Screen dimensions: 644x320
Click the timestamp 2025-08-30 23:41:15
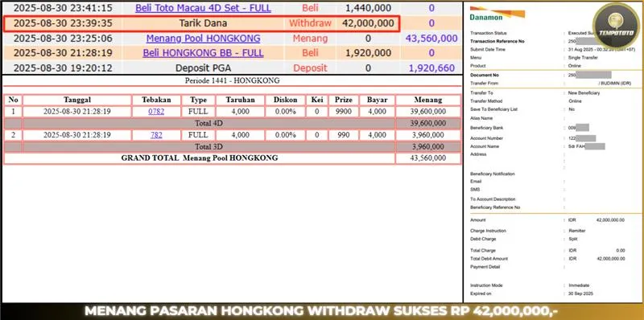(63, 7)
